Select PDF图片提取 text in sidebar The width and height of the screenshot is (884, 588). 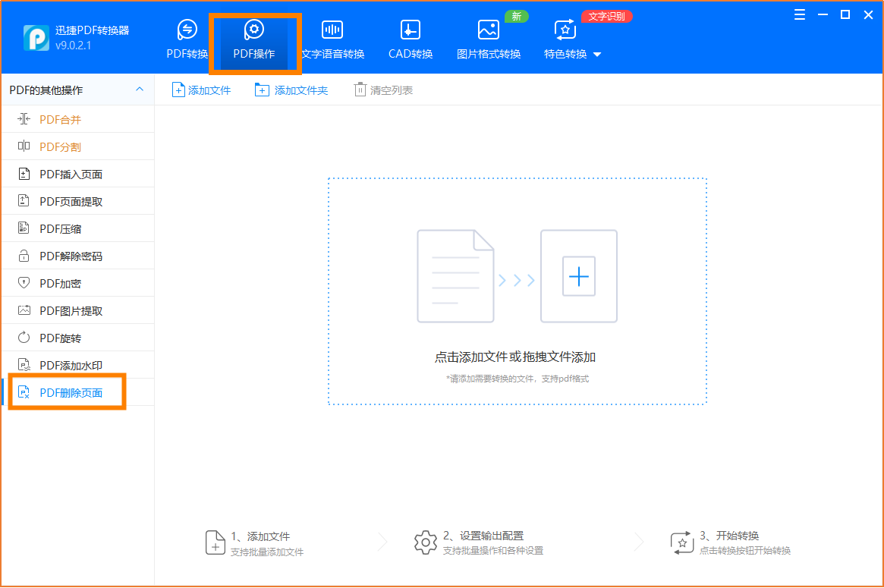[71, 310]
